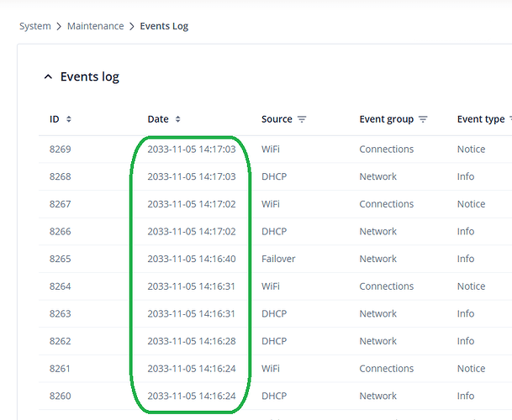The width and height of the screenshot is (512, 420).
Task: Click date 2033-11-05 14:16:28 in row 8262
Action: (191, 341)
